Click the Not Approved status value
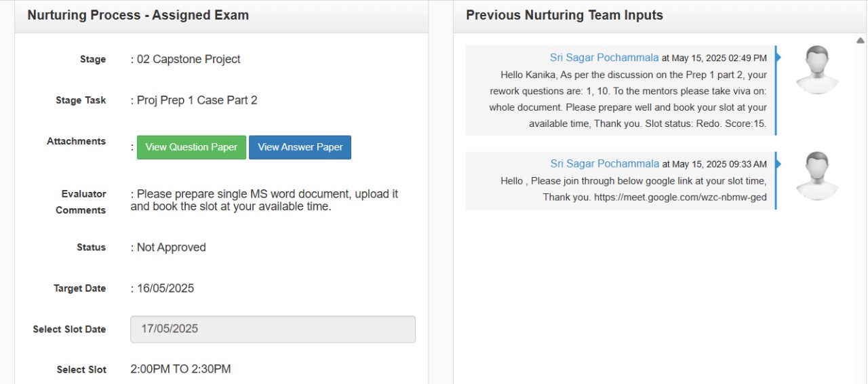Screen dimensions: 868x384 [x=171, y=248]
